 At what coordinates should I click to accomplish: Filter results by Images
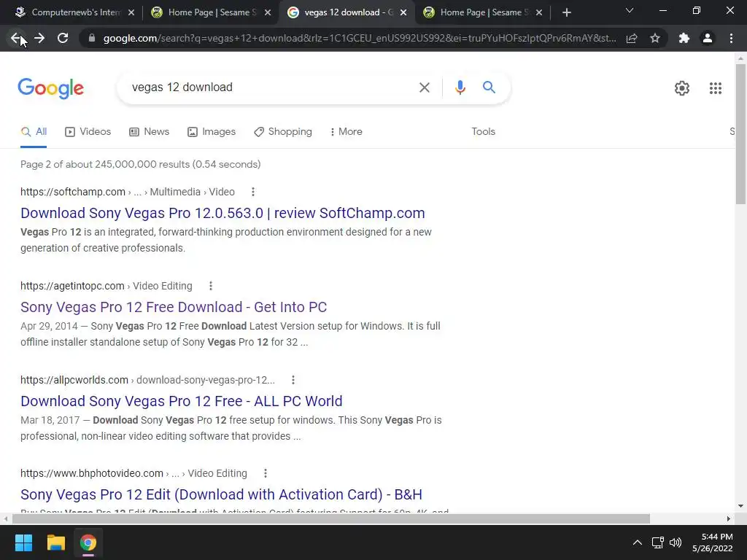pos(212,132)
